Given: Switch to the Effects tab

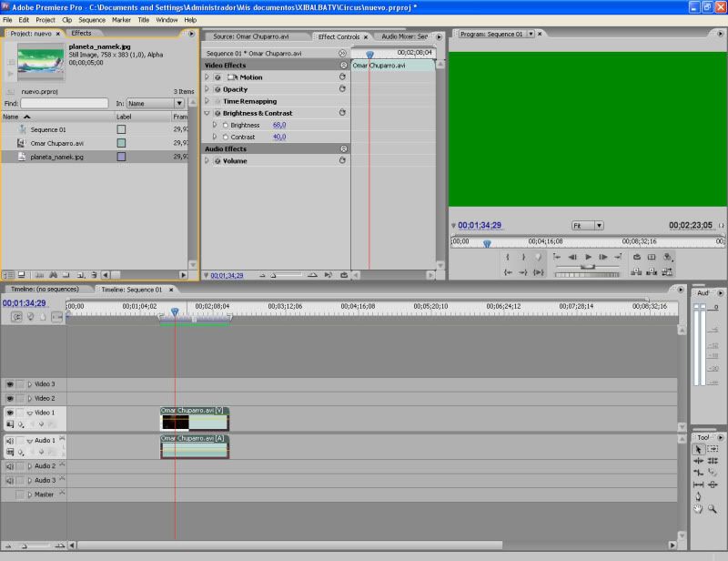Looking at the screenshot, I should (x=81, y=33).
